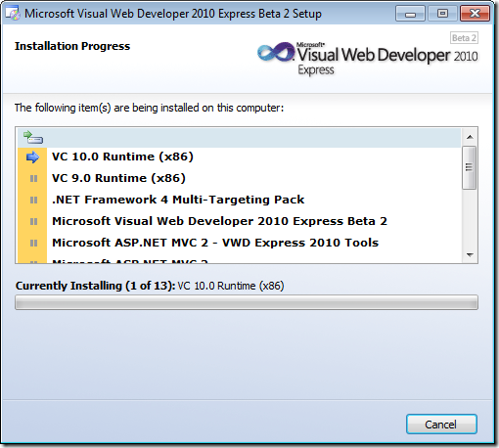Click the Installation Progress heading
Viewport: 499px width, 448px height.
click(x=72, y=46)
